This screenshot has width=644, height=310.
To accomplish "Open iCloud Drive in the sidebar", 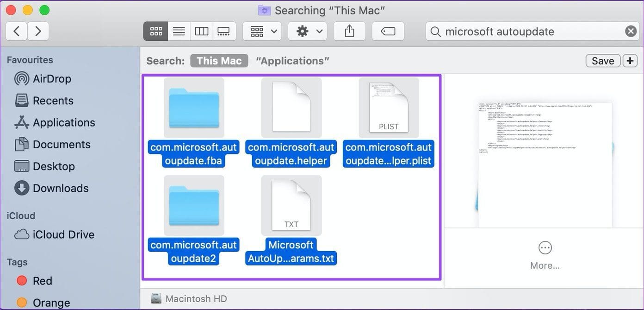I will coord(54,234).
